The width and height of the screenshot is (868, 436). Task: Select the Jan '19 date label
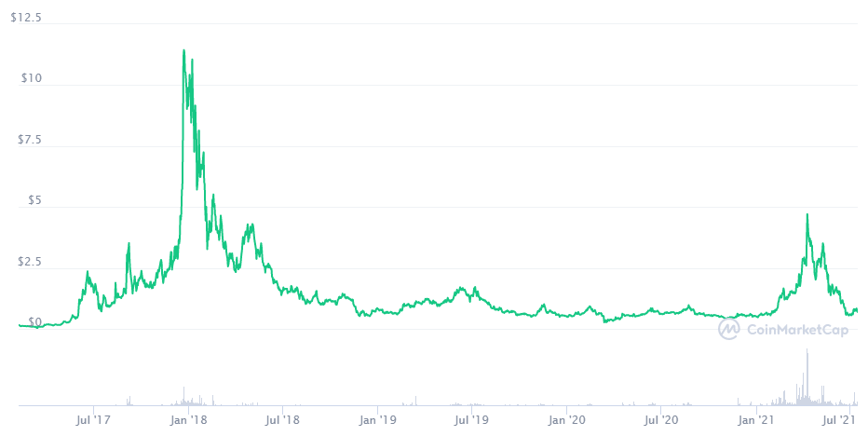(x=377, y=421)
